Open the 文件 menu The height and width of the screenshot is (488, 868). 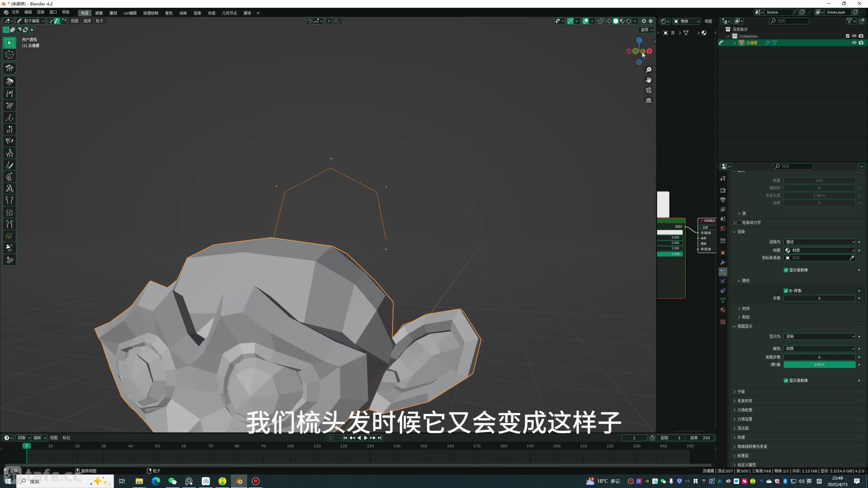pyautogui.click(x=16, y=12)
